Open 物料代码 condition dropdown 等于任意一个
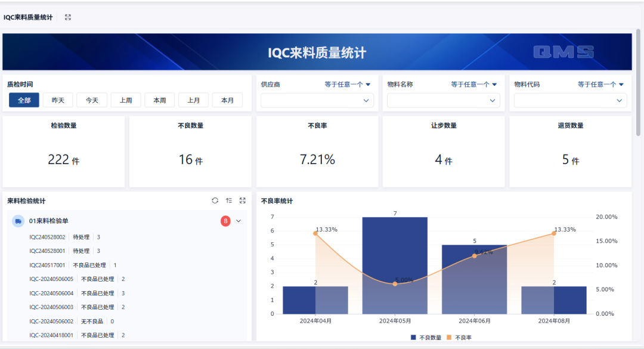The height and width of the screenshot is (349, 644). 601,84
